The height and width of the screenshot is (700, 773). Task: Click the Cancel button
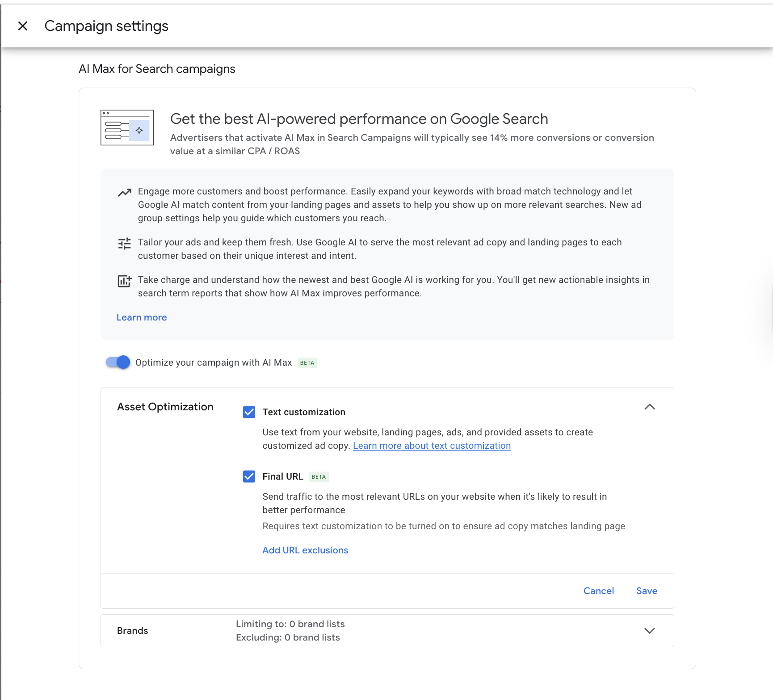pos(599,591)
